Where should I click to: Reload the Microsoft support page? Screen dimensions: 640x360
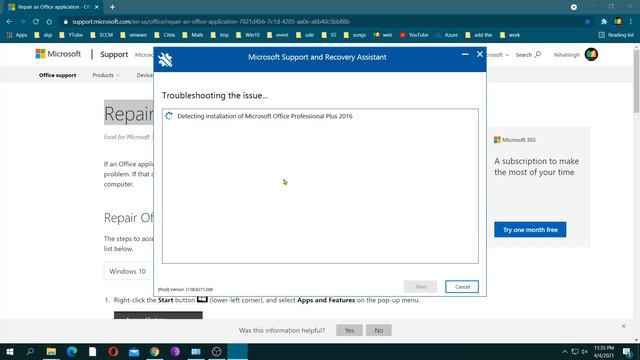pos(36,22)
